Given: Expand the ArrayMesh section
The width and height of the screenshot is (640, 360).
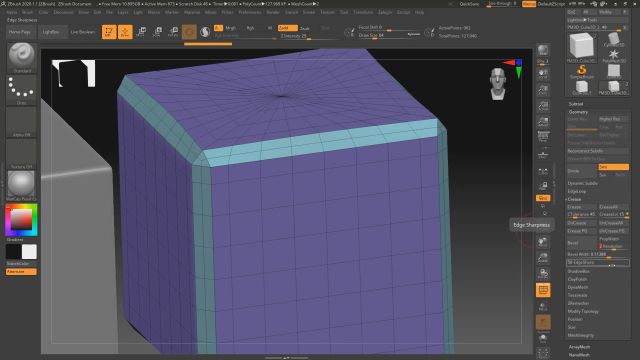Looking at the screenshot, I should pos(579,347).
